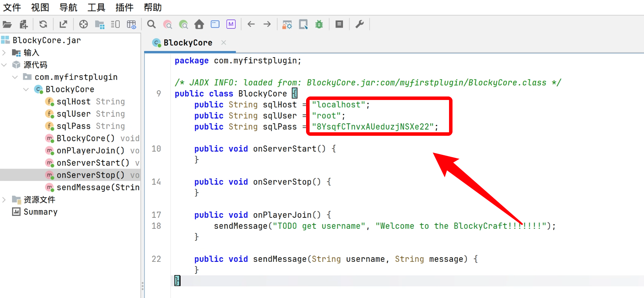
Task: Click the export arrow icon
Action: [x=63, y=25]
